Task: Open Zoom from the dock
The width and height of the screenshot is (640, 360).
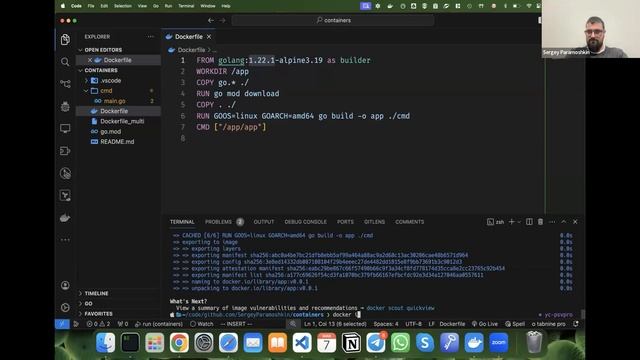Action: pyautogui.click(x=498, y=342)
